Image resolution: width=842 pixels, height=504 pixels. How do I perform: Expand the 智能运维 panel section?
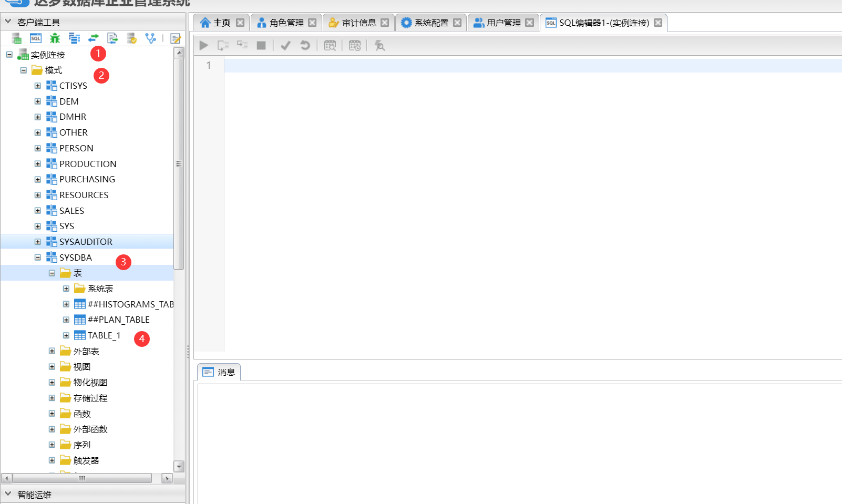tap(8, 494)
